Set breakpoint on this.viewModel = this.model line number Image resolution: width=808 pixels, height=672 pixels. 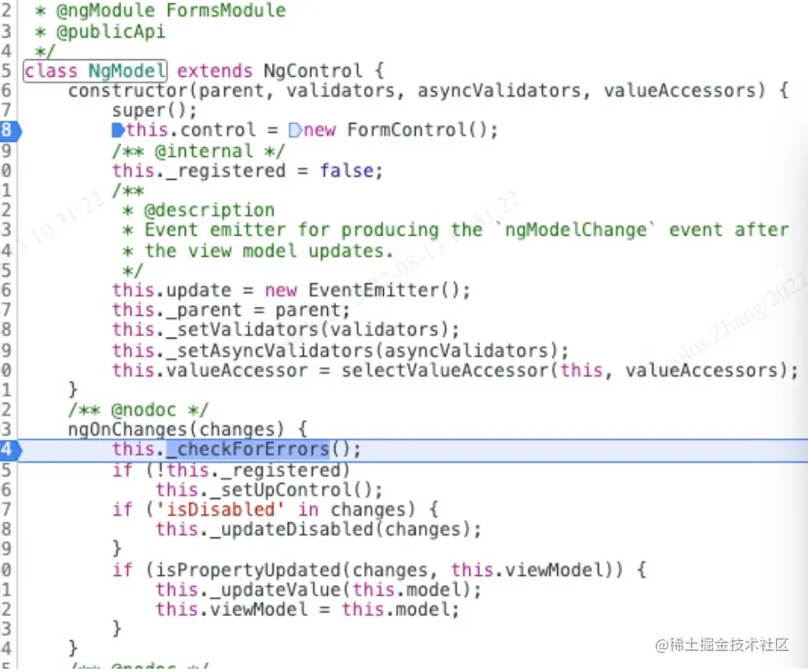(6, 609)
